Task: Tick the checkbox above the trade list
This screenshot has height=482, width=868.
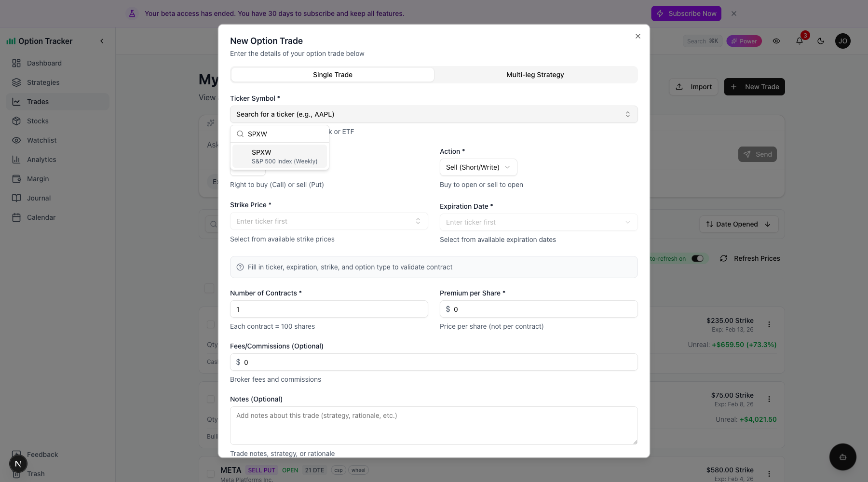Action: pyautogui.click(x=209, y=288)
